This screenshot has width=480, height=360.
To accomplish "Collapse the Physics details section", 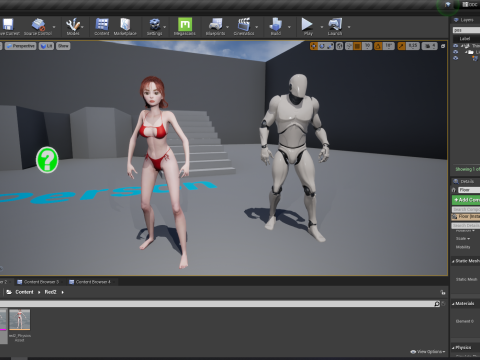I will point(453,348).
